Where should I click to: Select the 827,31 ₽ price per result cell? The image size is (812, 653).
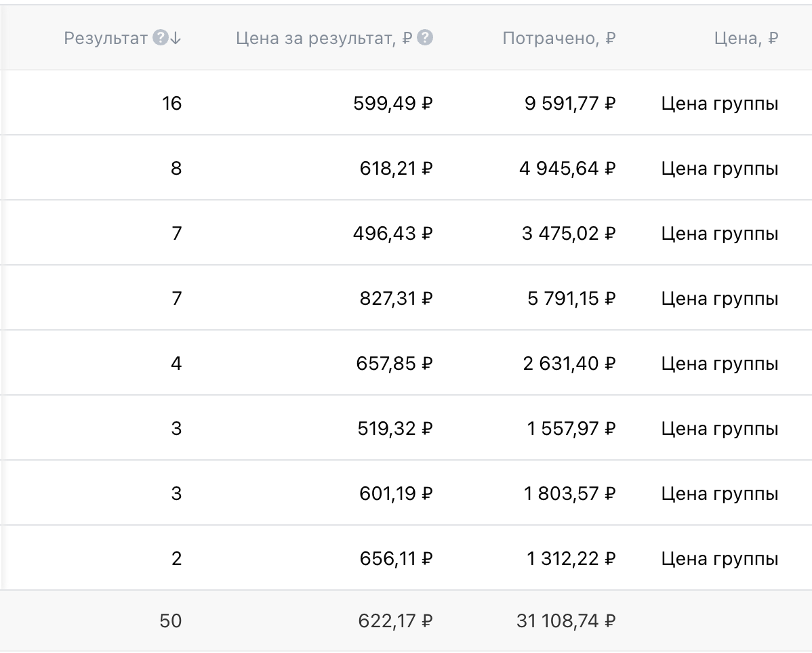click(396, 299)
